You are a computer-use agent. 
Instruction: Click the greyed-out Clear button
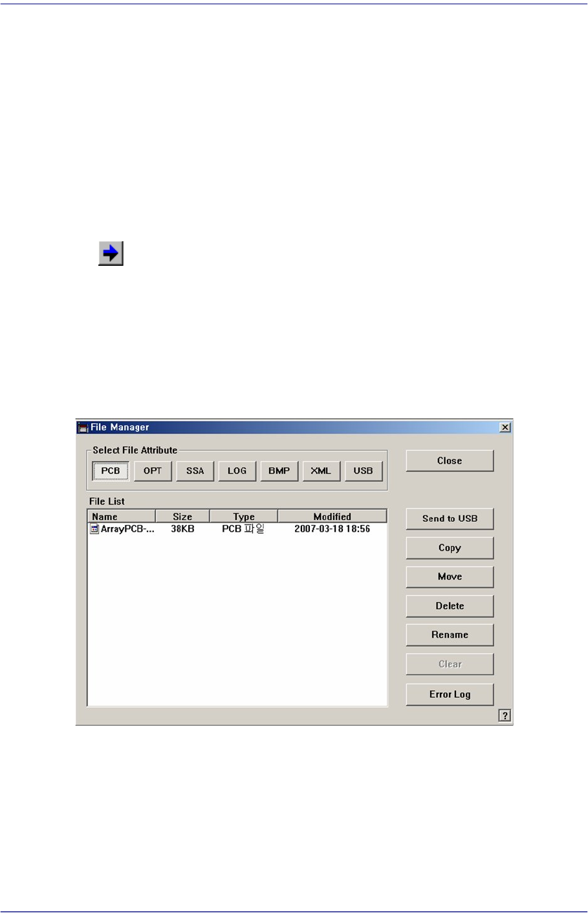(x=450, y=664)
